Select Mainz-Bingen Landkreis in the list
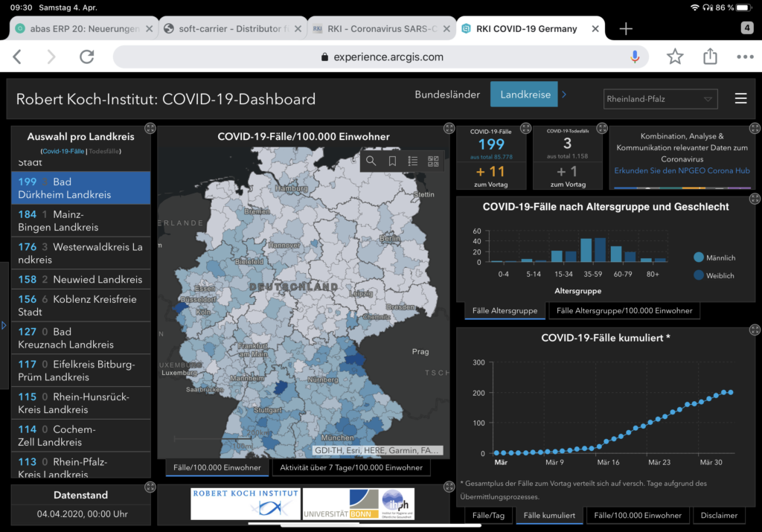The width and height of the screenshot is (762, 532). [80, 220]
